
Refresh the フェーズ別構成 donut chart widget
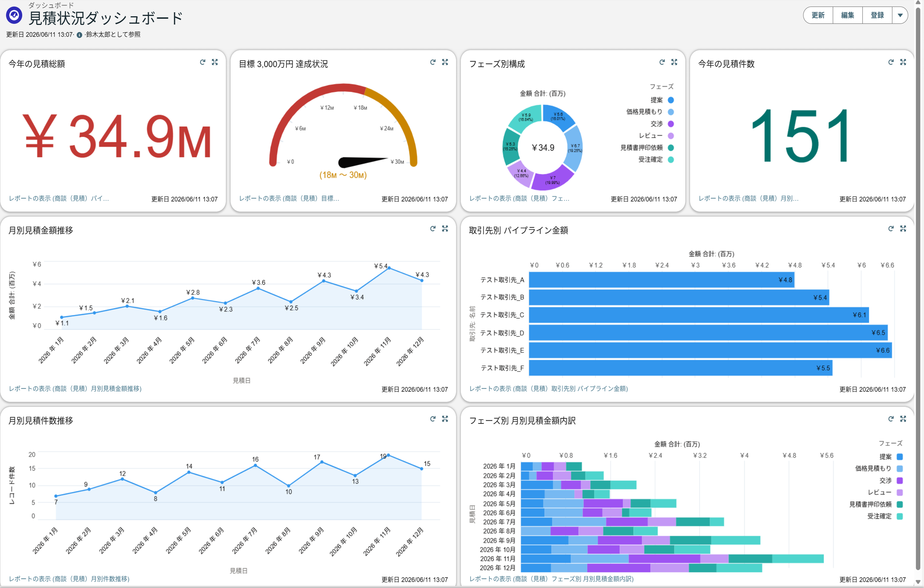tap(662, 62)
